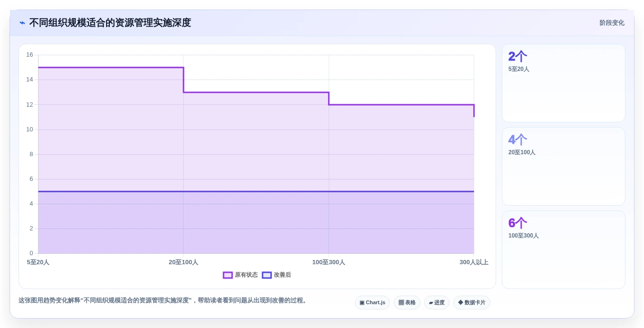Viewport: 644px width, 328px height.
Task: Click the blue 改善后 legend swatch
Action: tap(267, 275)
